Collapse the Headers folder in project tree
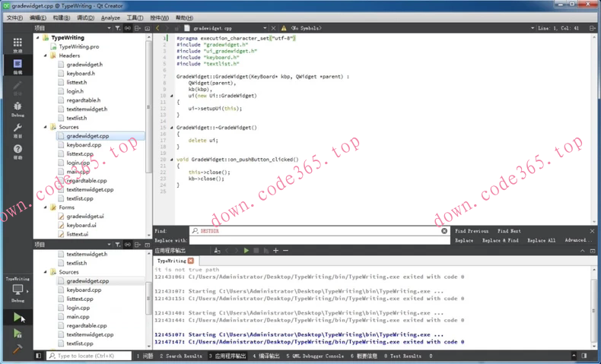Image resolution: width=601 pixels, height=364 pixels. click(46, 55)
